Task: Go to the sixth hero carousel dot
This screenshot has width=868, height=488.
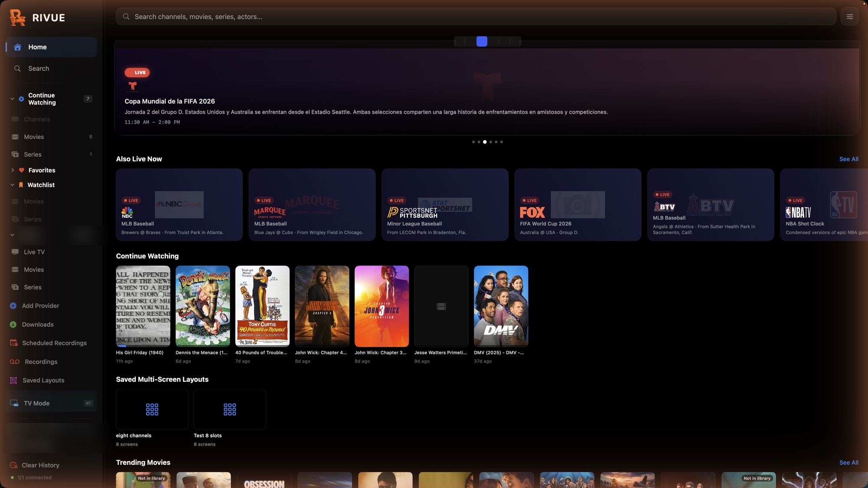Action: 502,142
